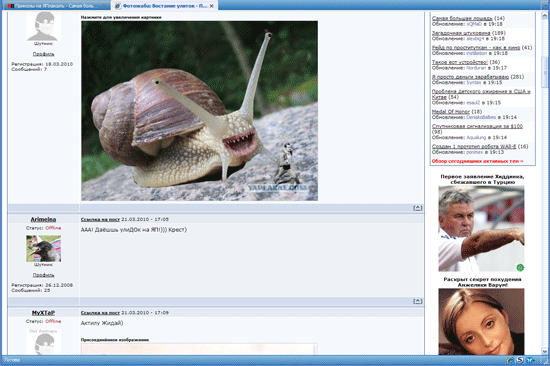Click the page scrollbar down arrow
This screenshot has width=550, height=366.
pyautogui.click(x=545, y=351)
